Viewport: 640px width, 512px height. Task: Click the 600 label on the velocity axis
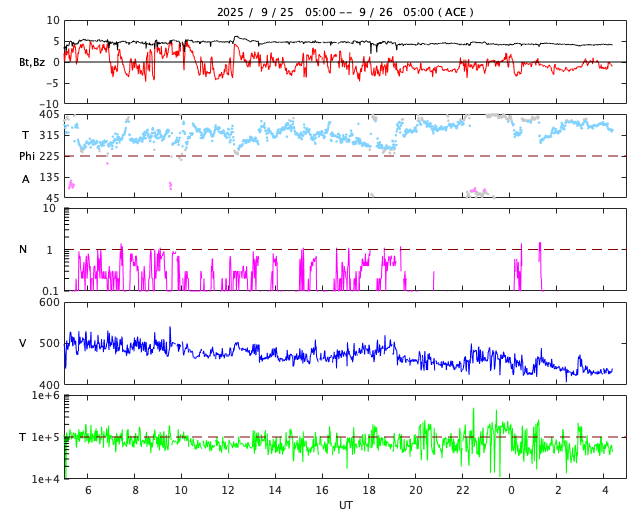[x=49, y=303]
